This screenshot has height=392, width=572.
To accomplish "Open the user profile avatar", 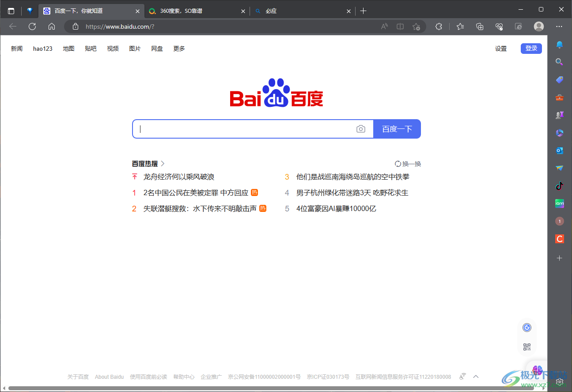I will (539, 26).
